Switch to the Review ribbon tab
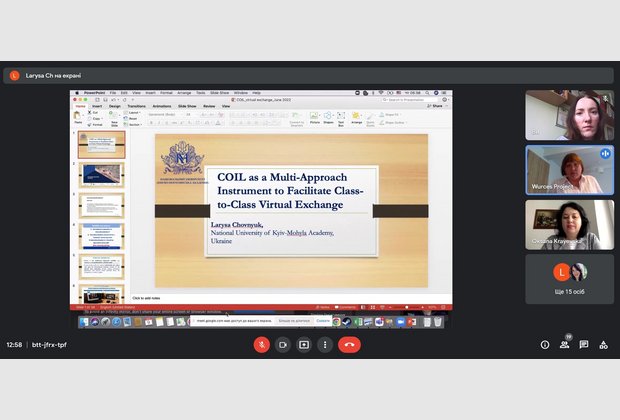Image resolution: width=620 pixels, height=420 pixels. 209,106
